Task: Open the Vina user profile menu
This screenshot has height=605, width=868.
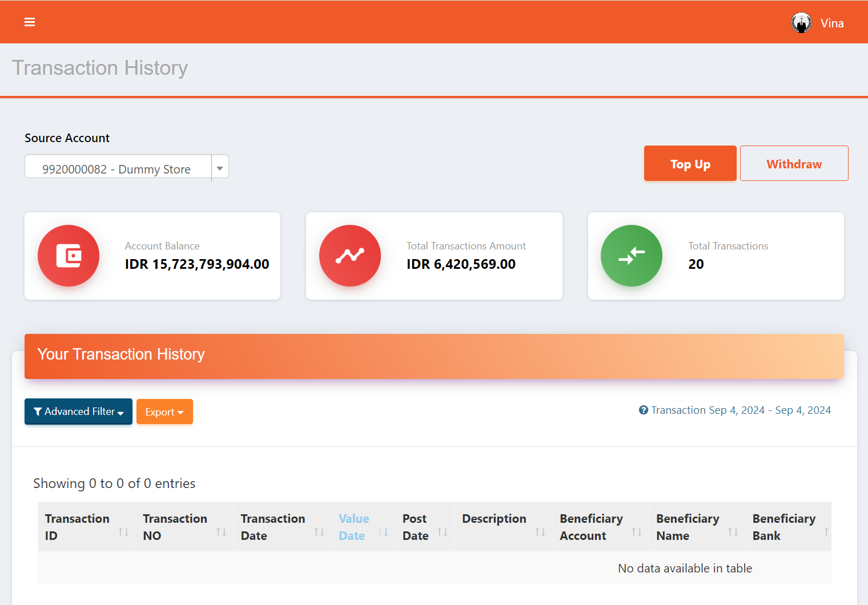Action: coord(832,23)
